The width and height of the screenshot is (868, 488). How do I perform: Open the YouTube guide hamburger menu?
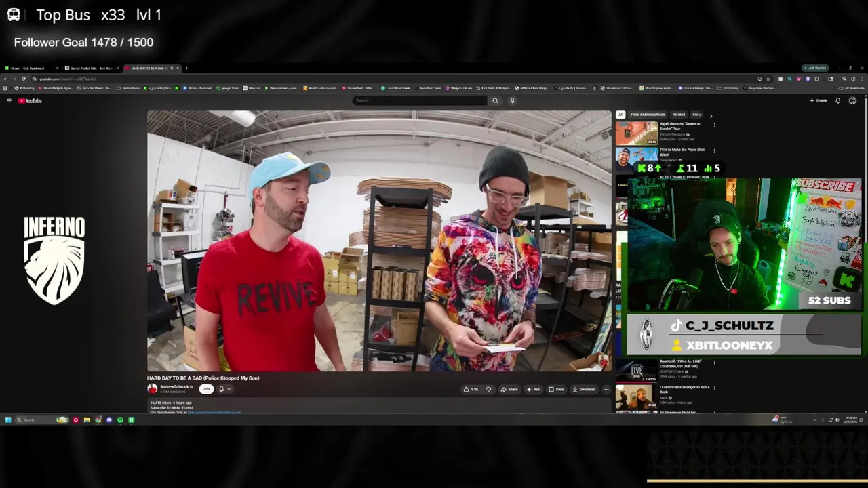[9, 100]
